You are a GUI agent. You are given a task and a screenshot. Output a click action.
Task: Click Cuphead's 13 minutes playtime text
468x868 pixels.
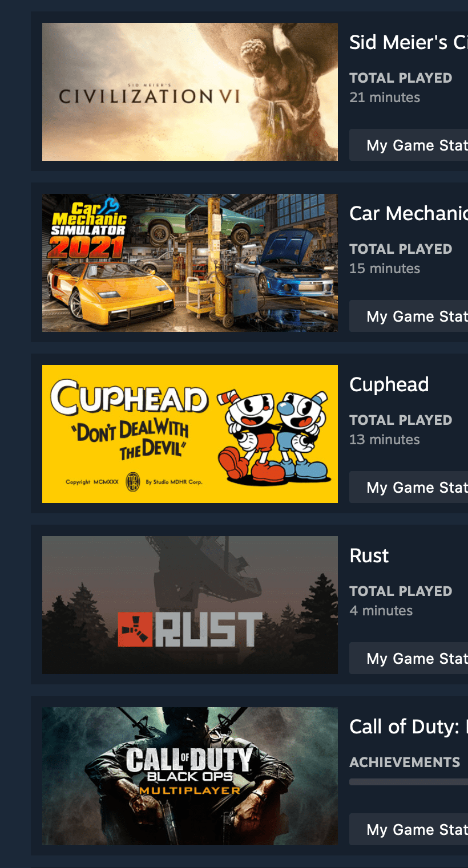click(385, 440)
